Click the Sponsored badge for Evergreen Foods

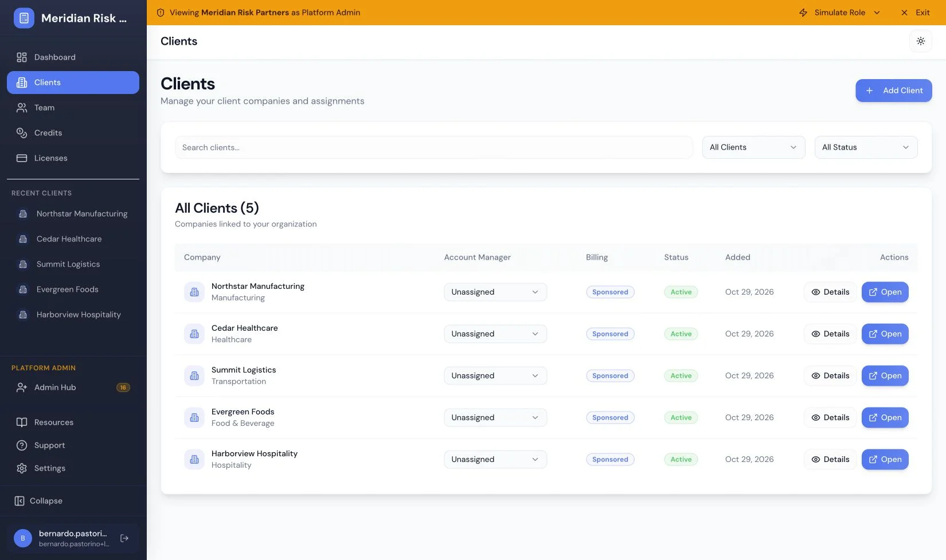point(610,417)
